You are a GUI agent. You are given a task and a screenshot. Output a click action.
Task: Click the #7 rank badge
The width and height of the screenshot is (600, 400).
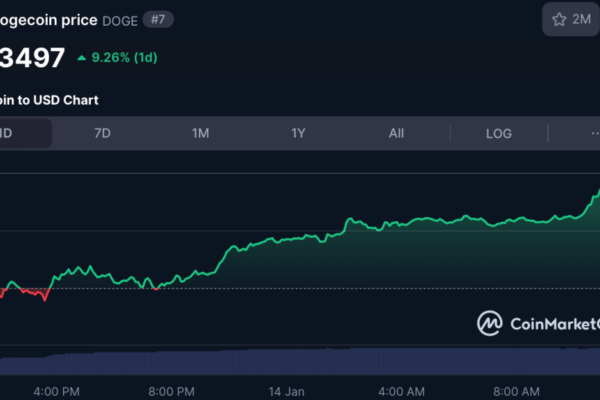158,19
